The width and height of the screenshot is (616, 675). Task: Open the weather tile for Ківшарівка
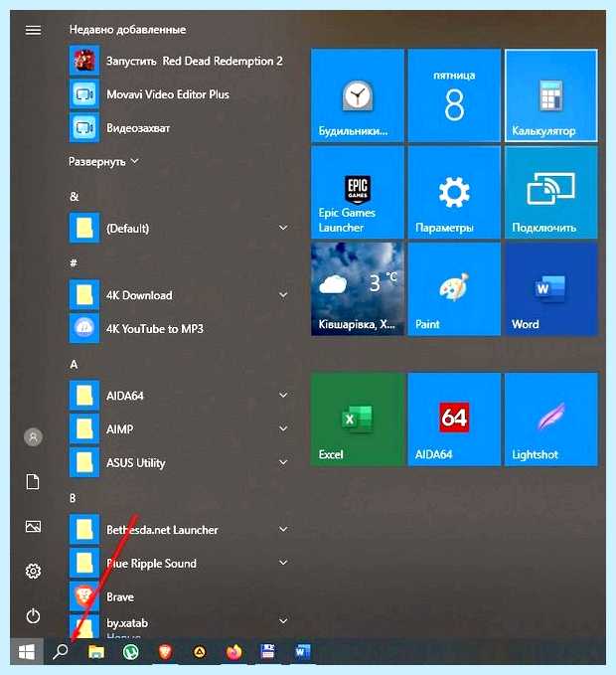click(358, 289)
